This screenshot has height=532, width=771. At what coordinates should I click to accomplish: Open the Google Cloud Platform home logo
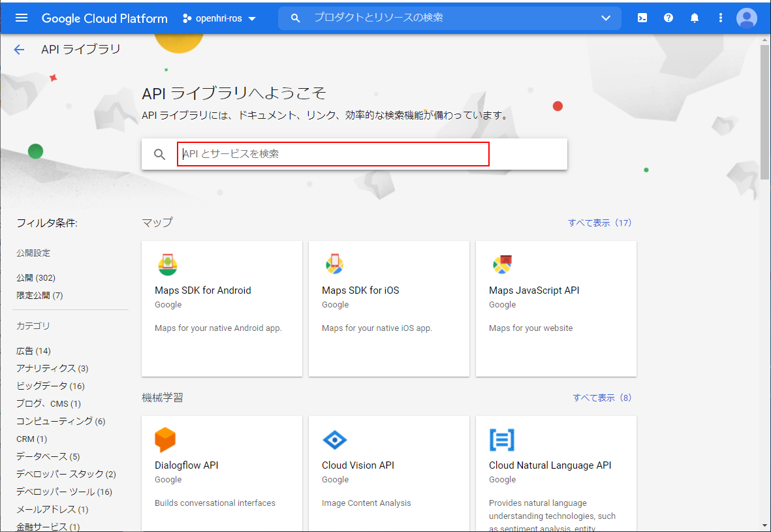click(x=104, y=19)
